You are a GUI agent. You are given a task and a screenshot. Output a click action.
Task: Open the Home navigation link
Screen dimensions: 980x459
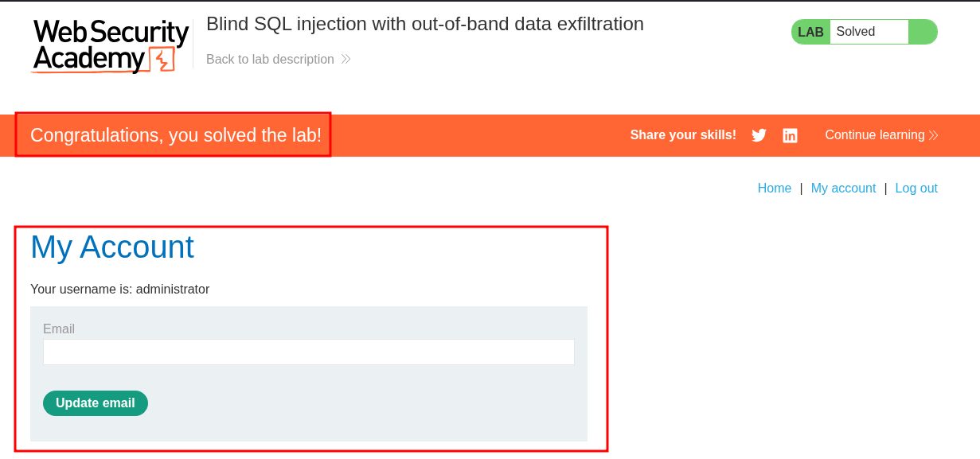774,189
